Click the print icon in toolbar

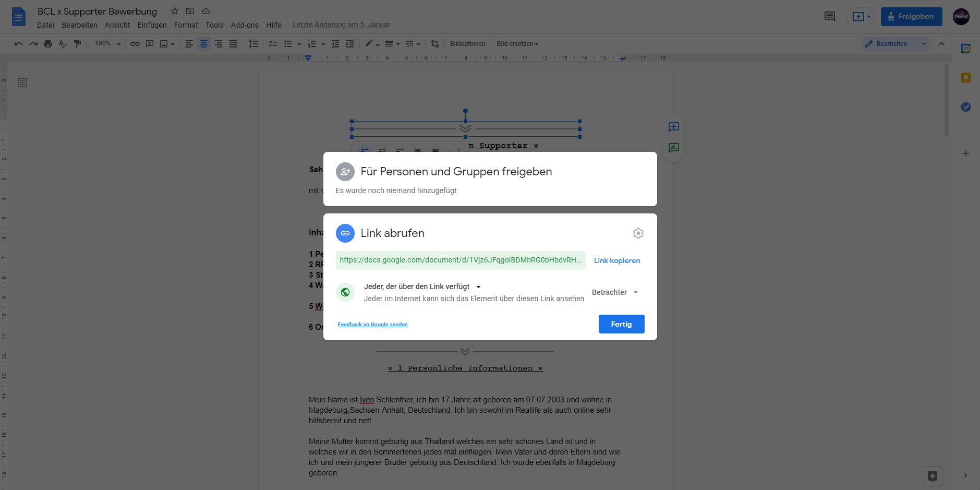tap(48, 44)
